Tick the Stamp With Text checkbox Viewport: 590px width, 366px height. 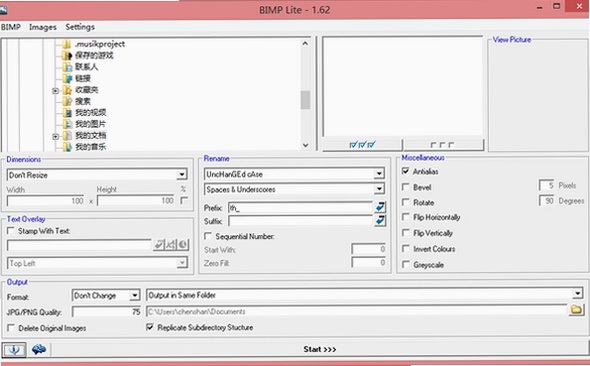pyautogui.click(x=11, y=231)
